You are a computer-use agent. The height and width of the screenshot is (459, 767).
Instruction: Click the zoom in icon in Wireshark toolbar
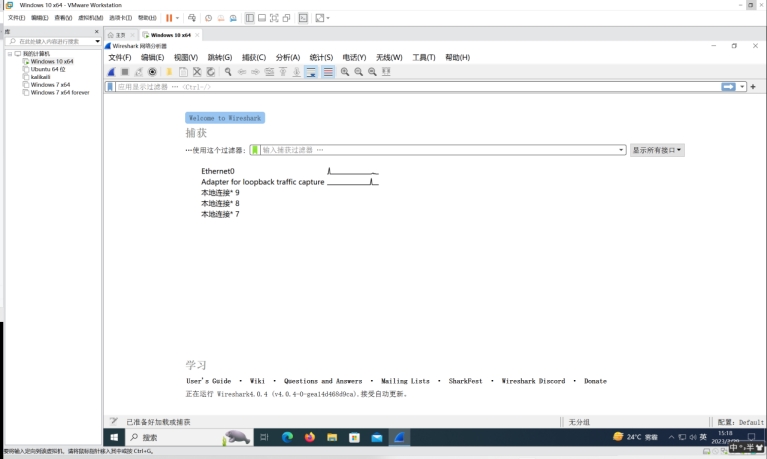click(345, 72)
